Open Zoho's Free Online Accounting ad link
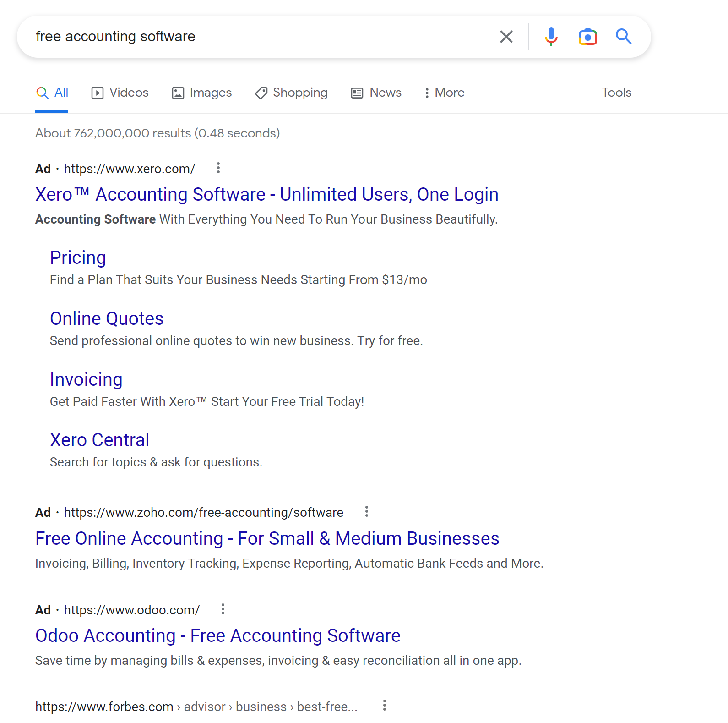 coord(267,538)
